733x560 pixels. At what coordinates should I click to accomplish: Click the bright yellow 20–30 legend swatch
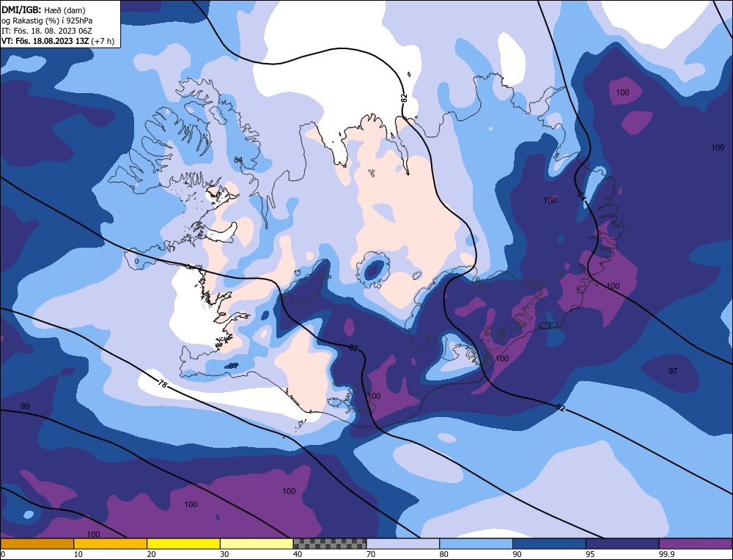[183, 543]
